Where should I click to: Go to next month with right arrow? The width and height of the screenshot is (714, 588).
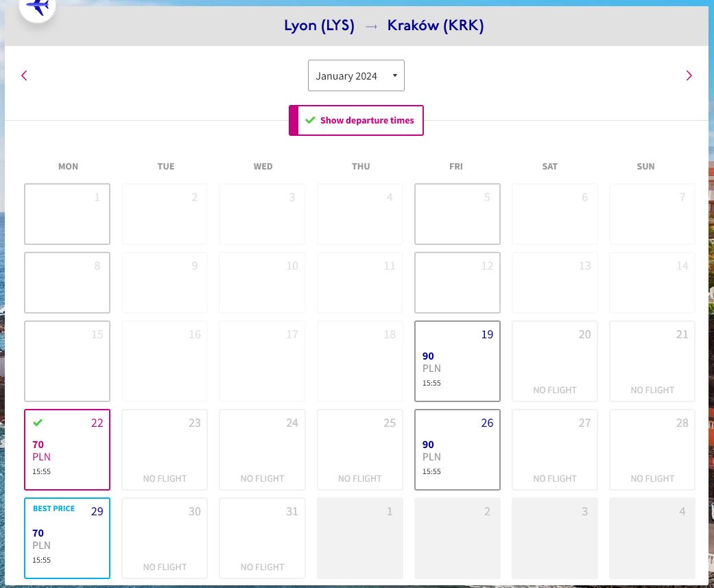[x=689, y=75]
